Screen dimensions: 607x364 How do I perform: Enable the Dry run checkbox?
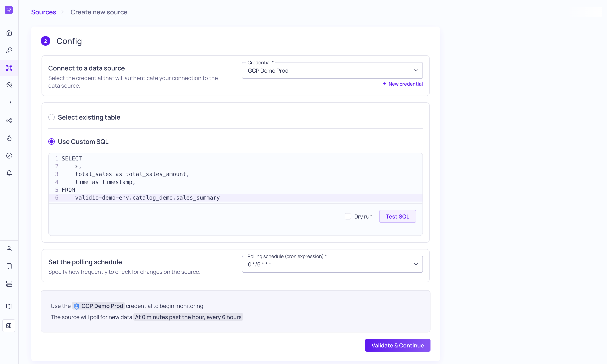348,216
